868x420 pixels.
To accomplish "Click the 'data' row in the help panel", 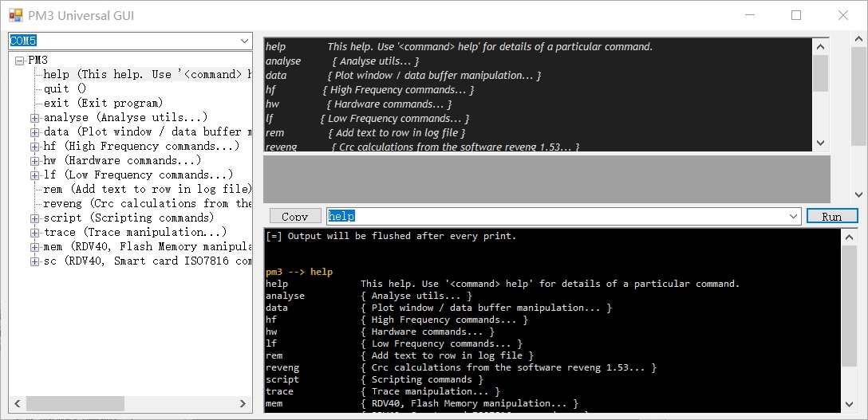I will (x=404, y=75).
